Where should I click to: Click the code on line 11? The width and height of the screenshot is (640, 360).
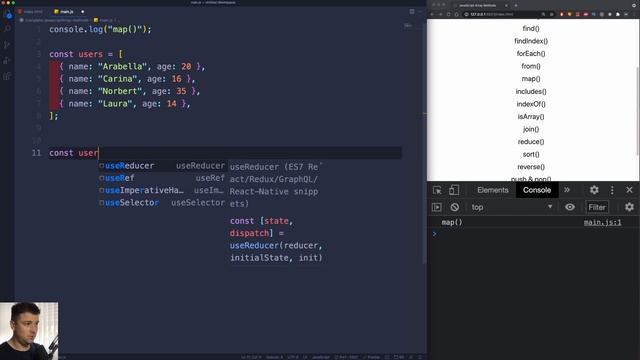point(74,153)
